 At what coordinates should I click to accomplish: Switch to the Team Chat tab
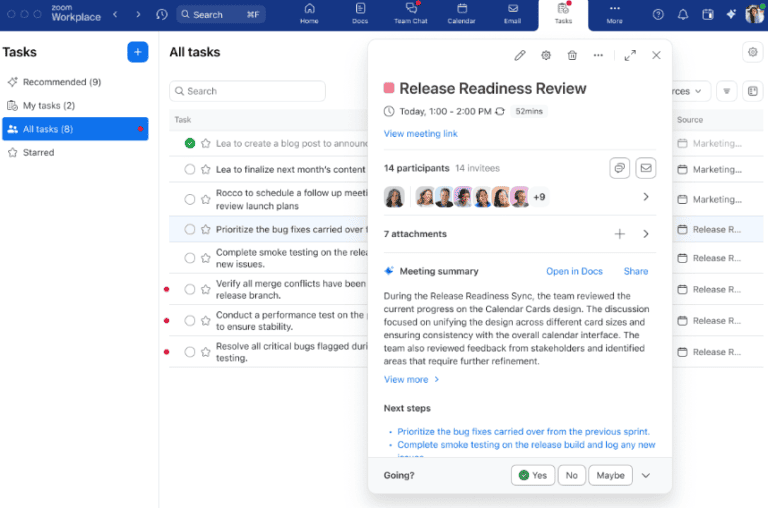click(410, 14)
